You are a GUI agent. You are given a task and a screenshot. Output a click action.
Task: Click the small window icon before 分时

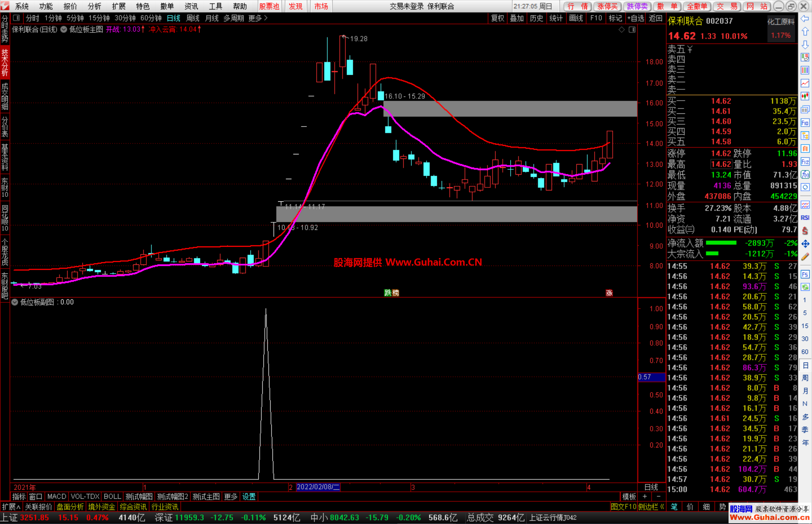point(16,18)
